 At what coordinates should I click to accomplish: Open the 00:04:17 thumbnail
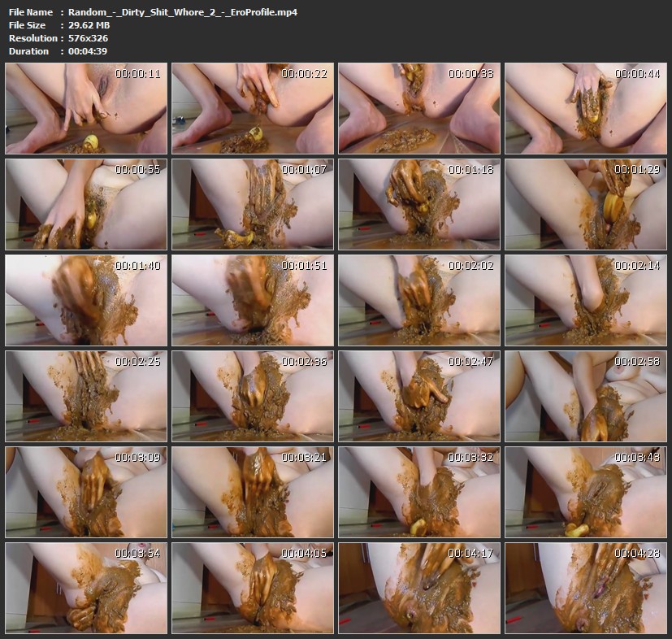(418, 588)
